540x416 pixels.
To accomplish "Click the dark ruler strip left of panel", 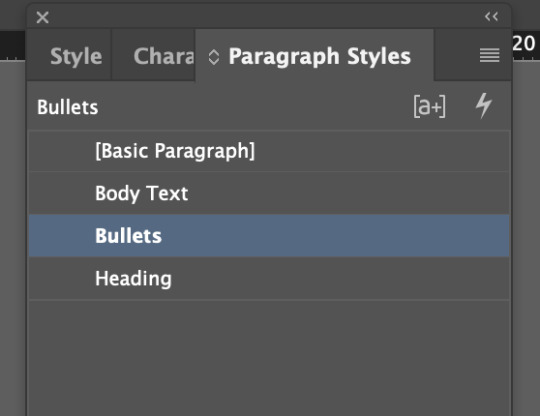I will (13, 46).
